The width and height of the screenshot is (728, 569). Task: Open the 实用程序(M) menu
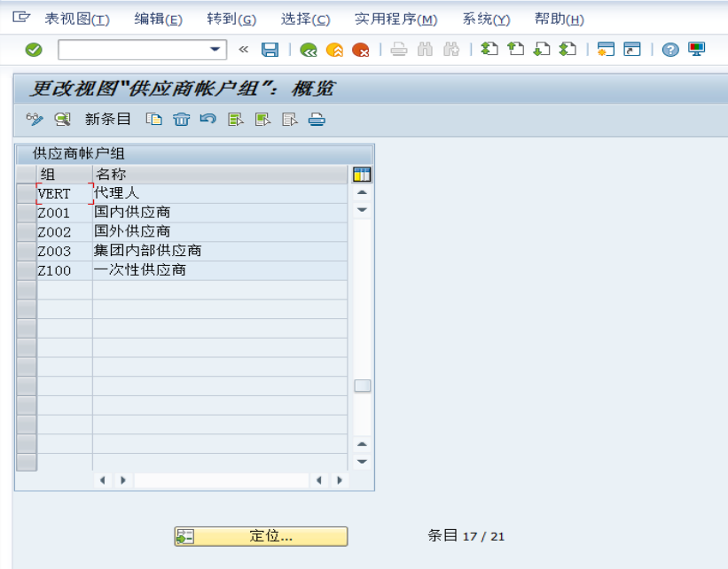coord(396,19)
